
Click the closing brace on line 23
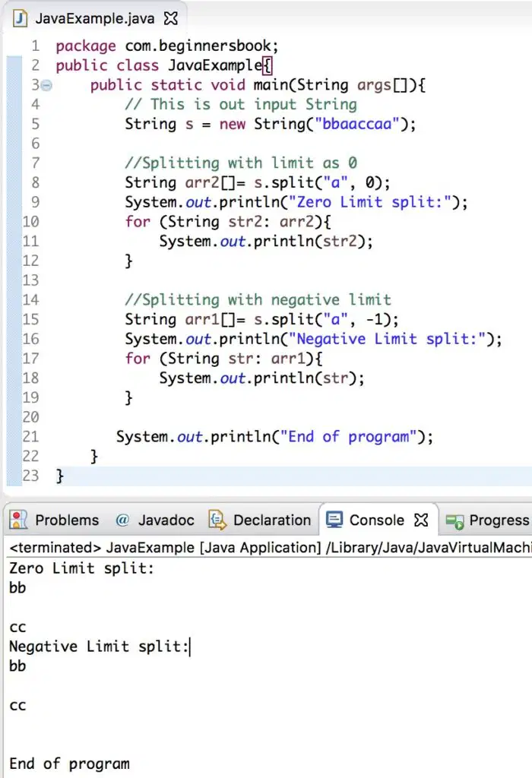point(59,476)
